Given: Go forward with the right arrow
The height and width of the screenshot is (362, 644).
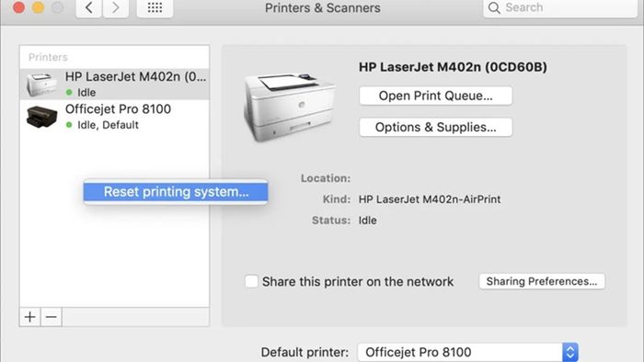Looking at the screenshot, I should point(116,7).
